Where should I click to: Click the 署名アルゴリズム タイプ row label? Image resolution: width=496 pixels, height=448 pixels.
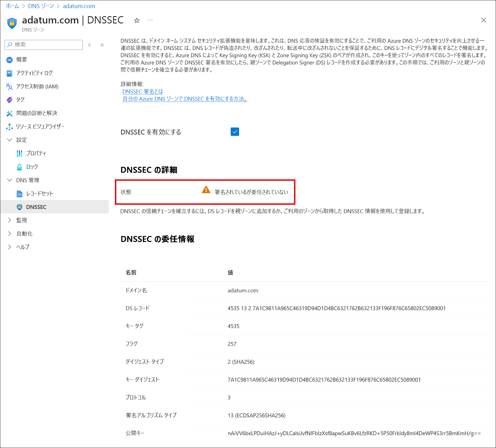[x=151, y=415]
